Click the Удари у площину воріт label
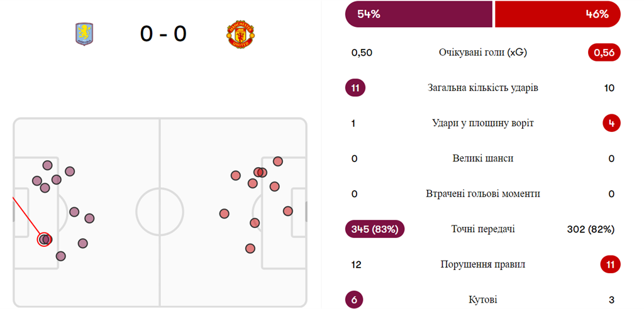 point(482,123)
